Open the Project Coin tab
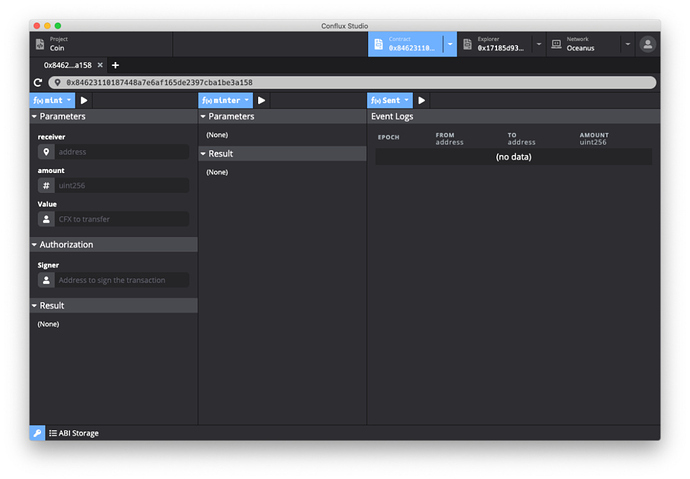The image size is (690, 479). 100,44
